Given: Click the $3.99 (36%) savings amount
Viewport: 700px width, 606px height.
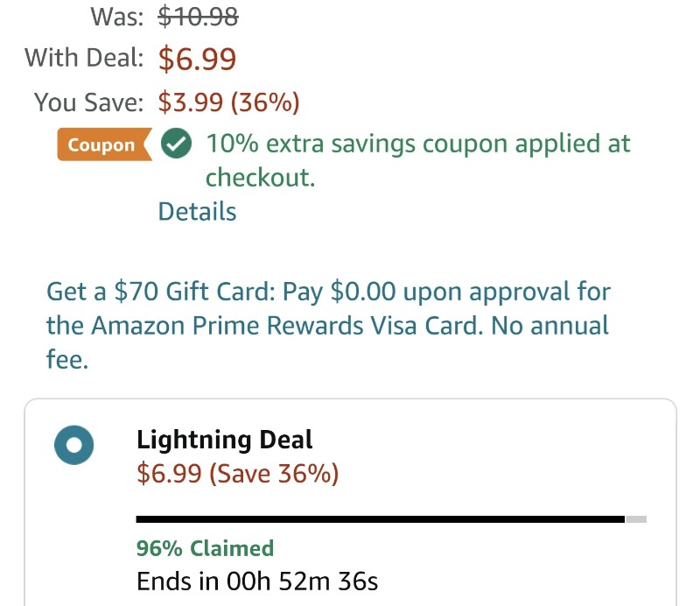Looking at the screenshot, I should pyautogui.click(x=229, y=102).
